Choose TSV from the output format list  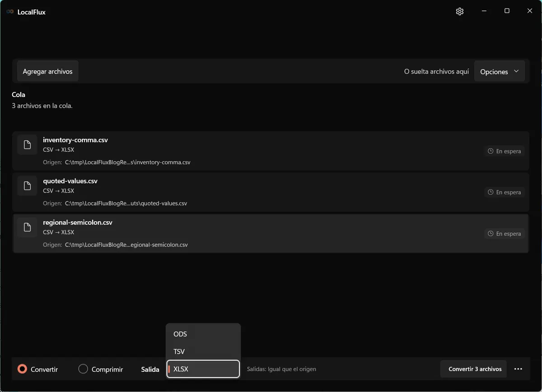point(203,351)
